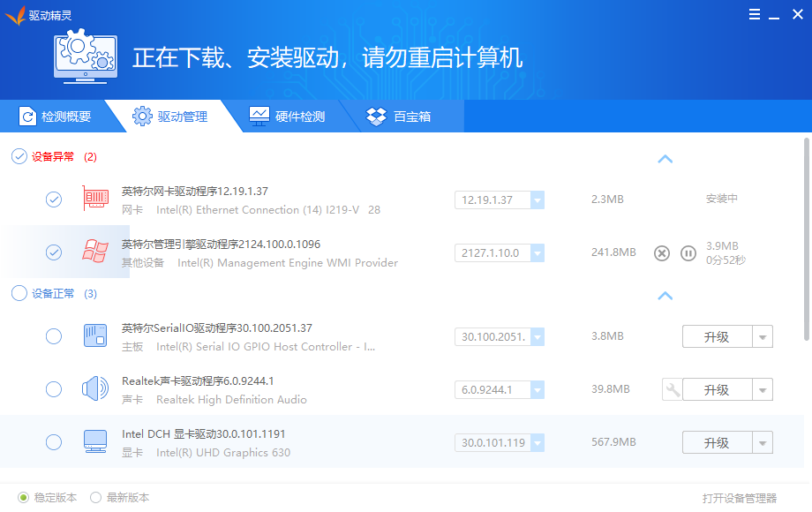Pause the 英特尔管理引擎 driver download

(688, 253)
